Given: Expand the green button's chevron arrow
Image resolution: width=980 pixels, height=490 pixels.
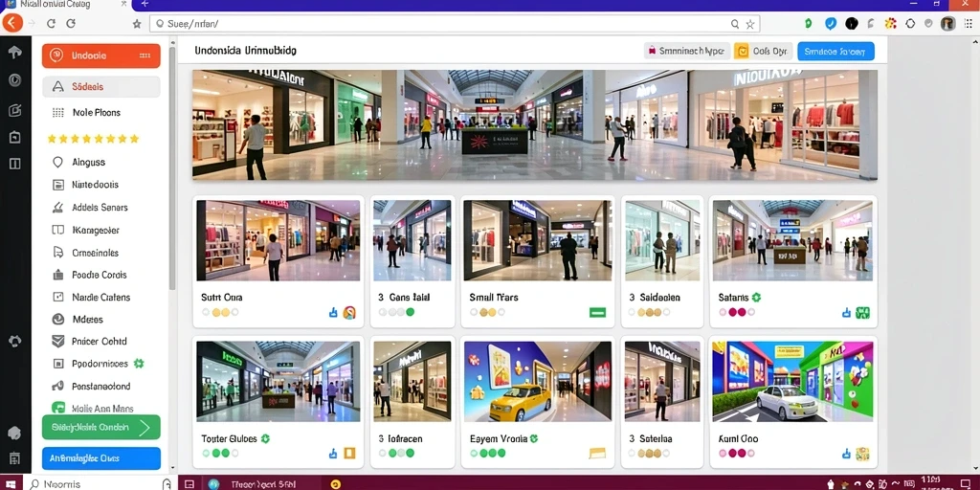Looking at the screenshot, I should (x=145, y=428).
